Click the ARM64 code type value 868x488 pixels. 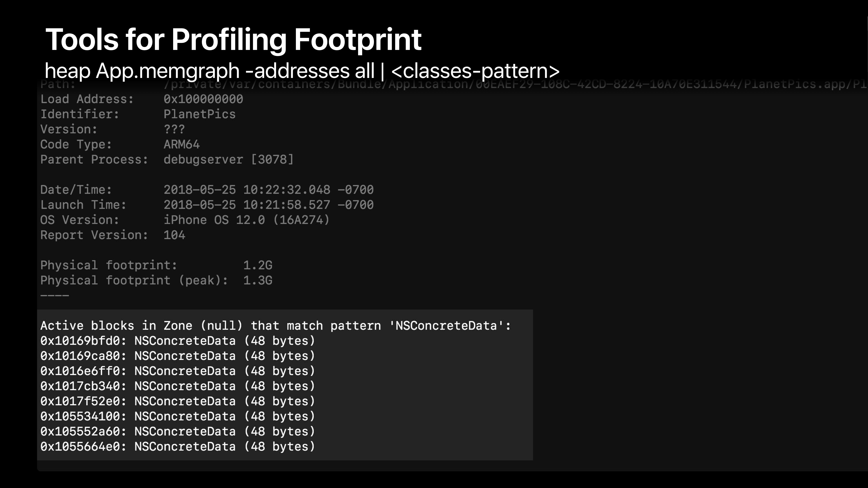(182, 145)
